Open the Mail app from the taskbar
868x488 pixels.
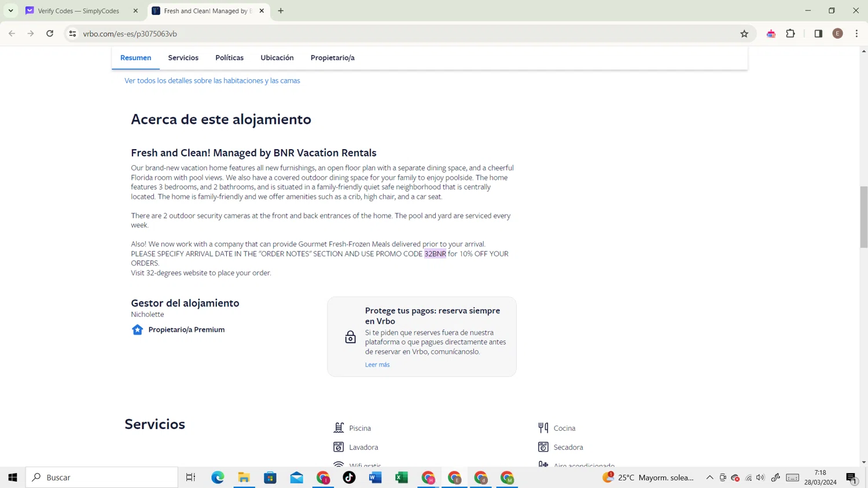pos(297,478)
